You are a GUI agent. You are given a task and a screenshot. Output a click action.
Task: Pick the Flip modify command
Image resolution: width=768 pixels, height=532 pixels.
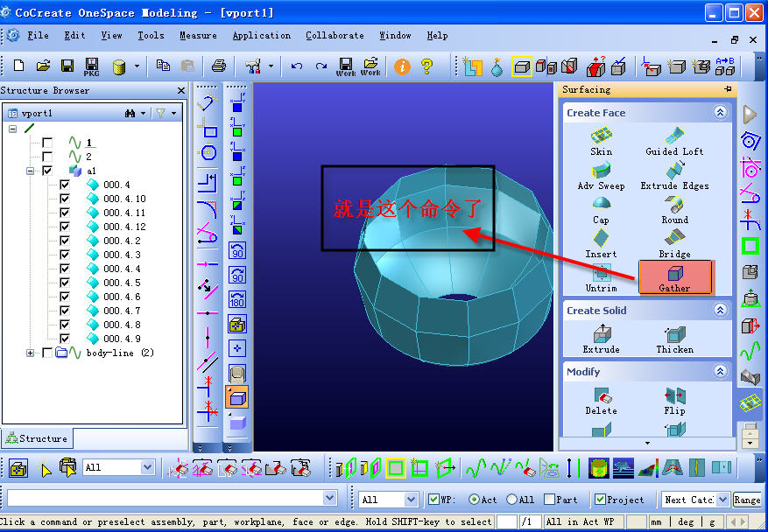coord(674,401)
